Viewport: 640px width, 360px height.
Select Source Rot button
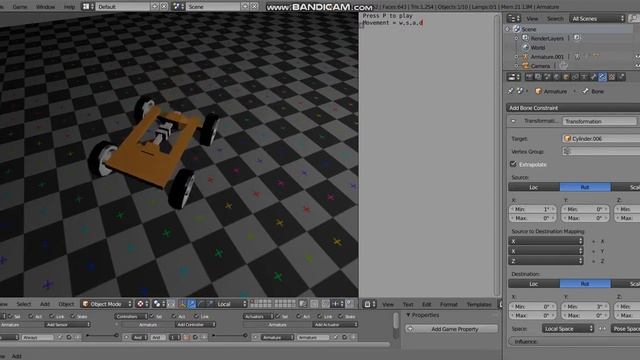[x=585, y=187]
